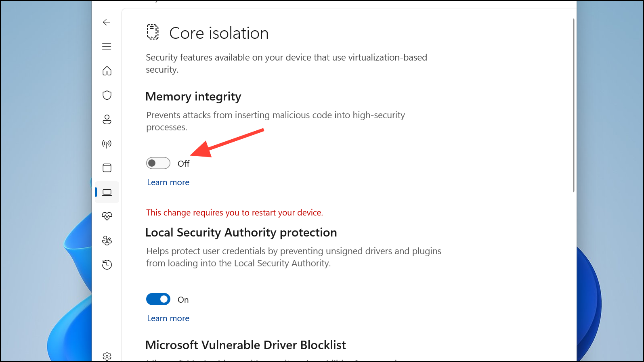The width and height of the screenshot is (644, 362).
Task: Turn off Local Security Authority protection toggle
Action: (158, 299)
